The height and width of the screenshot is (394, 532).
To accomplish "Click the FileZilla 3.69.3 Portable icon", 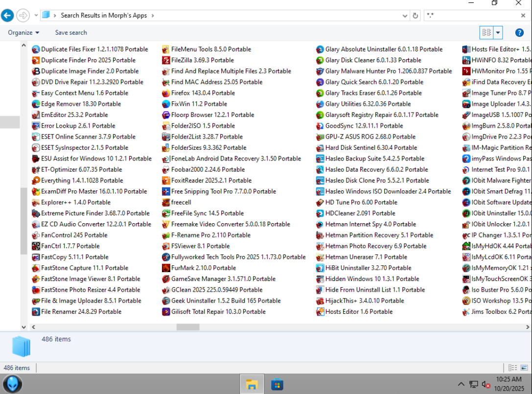I will tap(166, 60).
